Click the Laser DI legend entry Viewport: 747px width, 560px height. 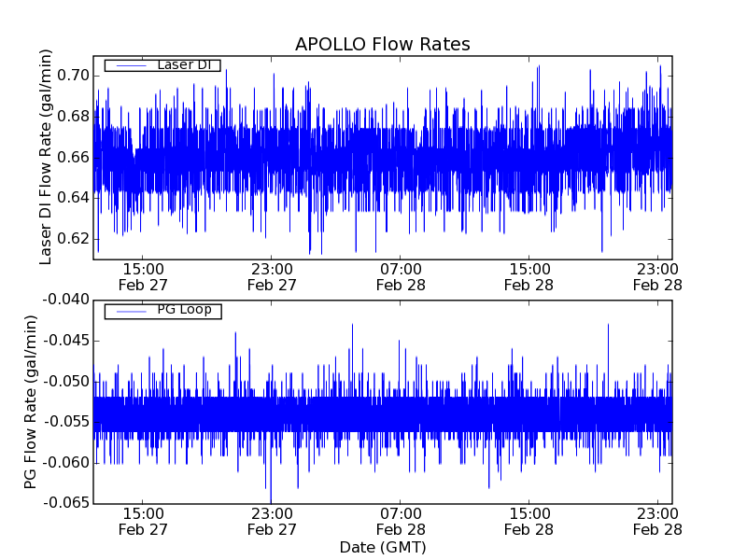[162, 65]
